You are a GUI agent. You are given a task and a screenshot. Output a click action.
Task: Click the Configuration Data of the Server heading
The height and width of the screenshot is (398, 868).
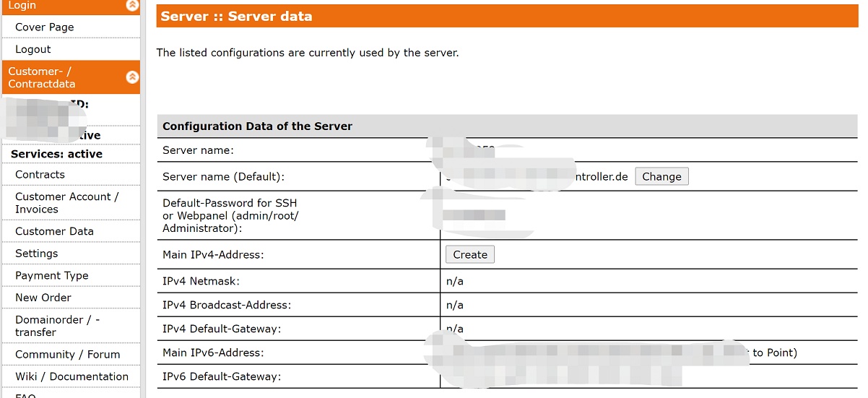[x=257, y=126]
